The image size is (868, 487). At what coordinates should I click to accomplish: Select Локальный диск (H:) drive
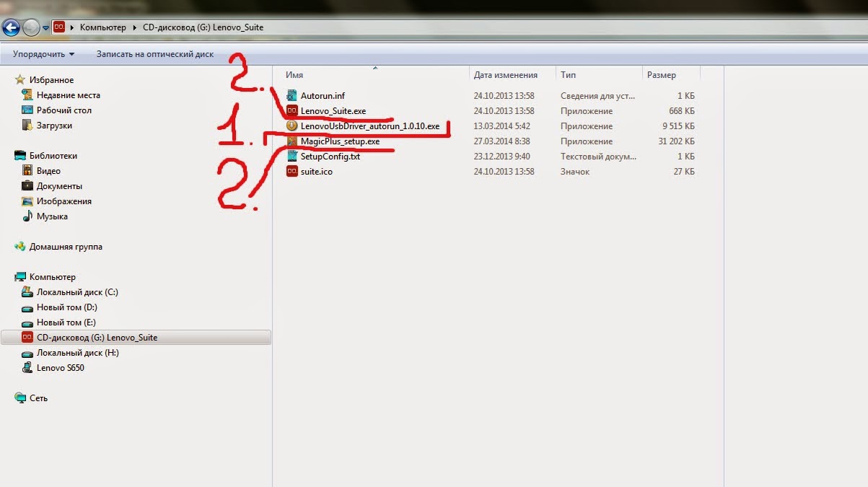(x=78, y=353)
